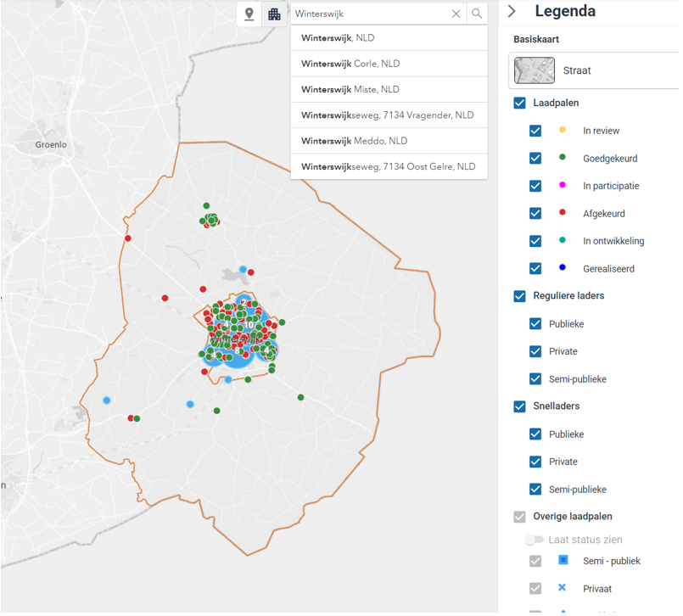Click the green Goedgekeurd legend dot
This screenshot has width=683, height=616.
[562, 158]
